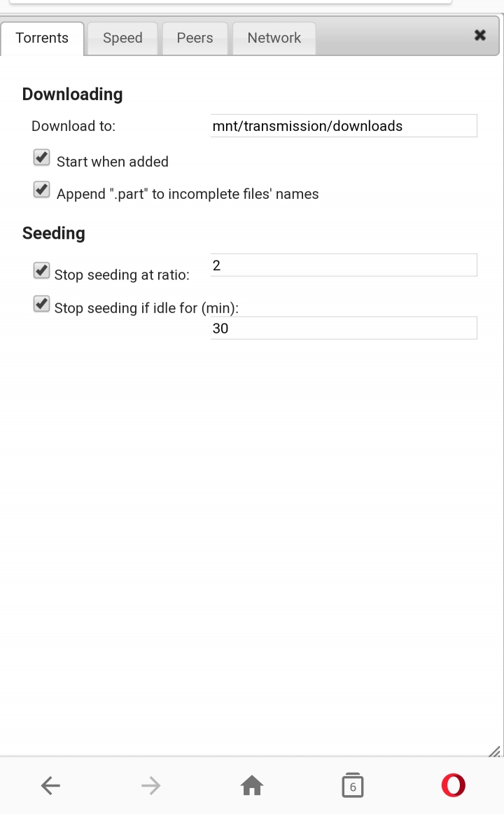
Task: Go back with the browser back arrow
Action: click(51, 785)
